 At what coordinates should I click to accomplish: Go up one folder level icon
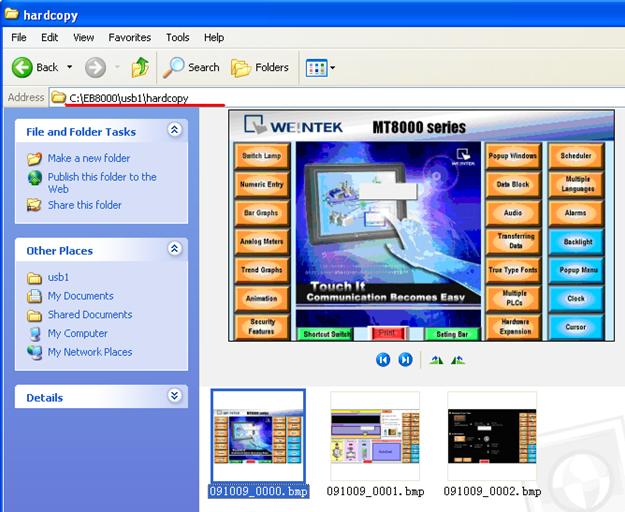(x=140, y=67)
